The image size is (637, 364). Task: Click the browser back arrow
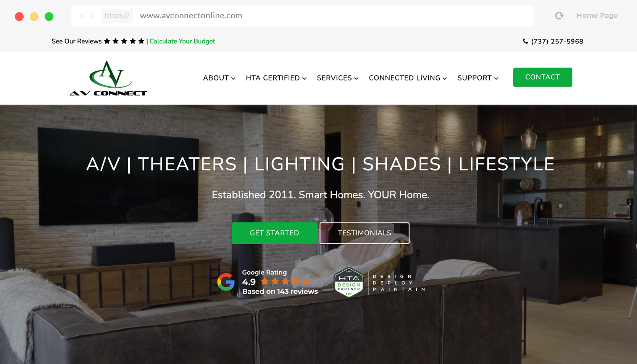tap(82, 16)
